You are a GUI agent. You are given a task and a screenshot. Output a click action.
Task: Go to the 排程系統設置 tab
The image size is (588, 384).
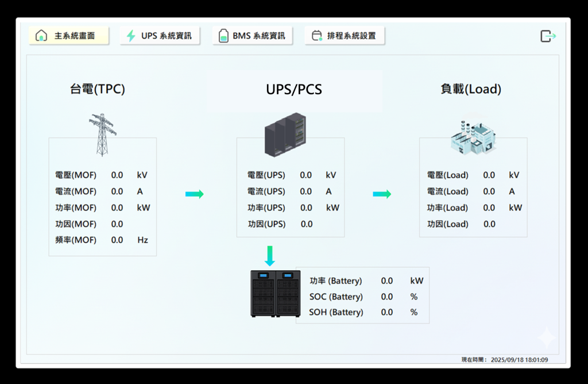click(345, 36)
